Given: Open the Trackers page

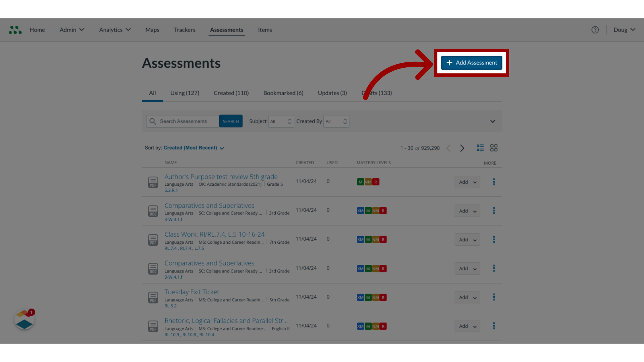Looking at the screenshot, I should point(184,30).
